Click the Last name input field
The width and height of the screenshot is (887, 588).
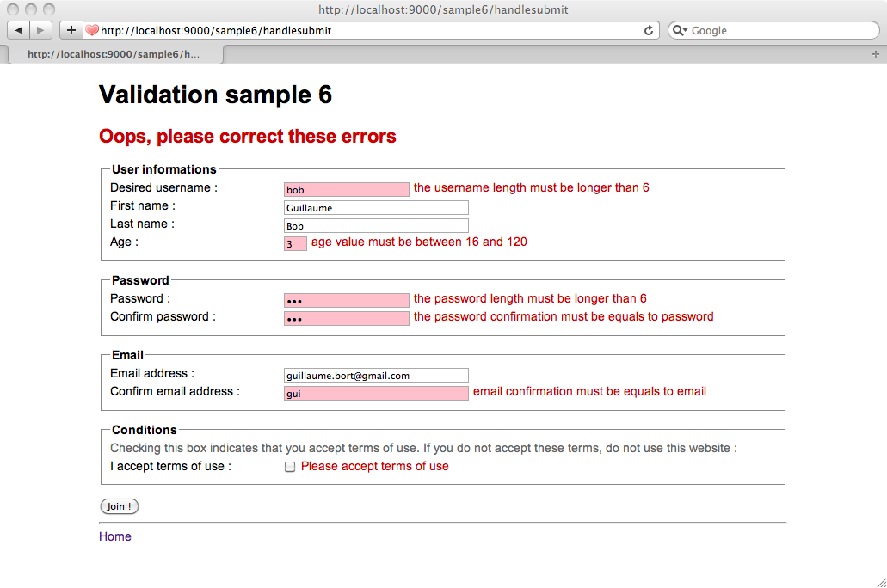click(376, 225)
